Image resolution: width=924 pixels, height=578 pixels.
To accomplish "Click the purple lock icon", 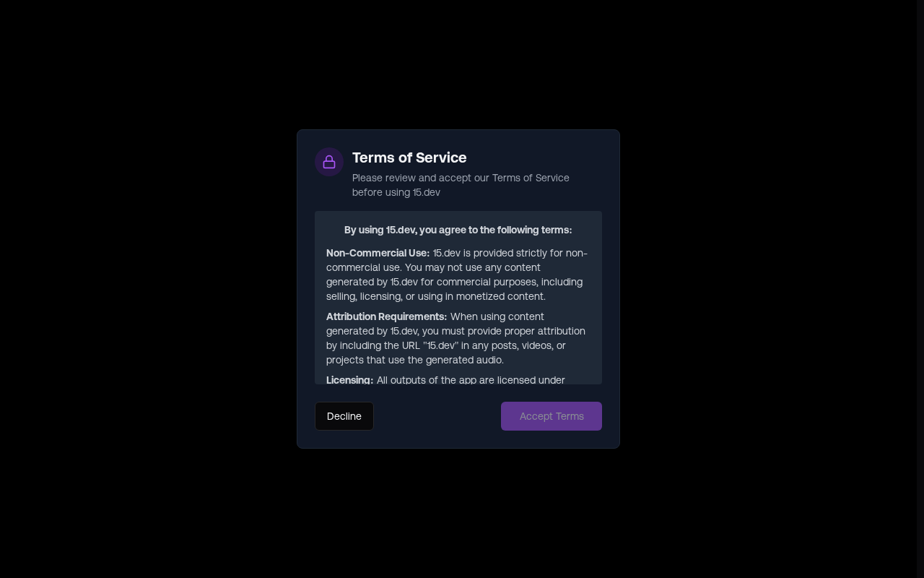I will point(329,162).
